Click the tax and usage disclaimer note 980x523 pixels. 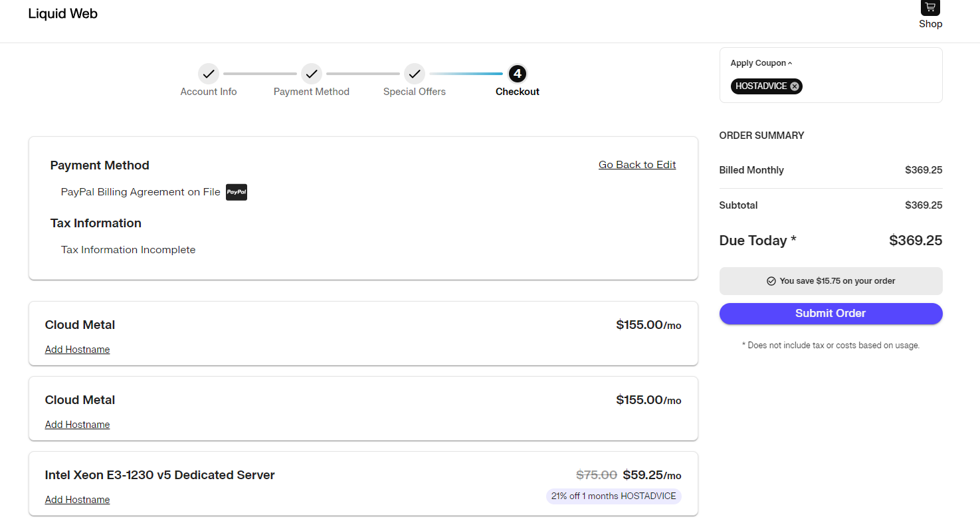pyautogui.click(x=831, y=346)
